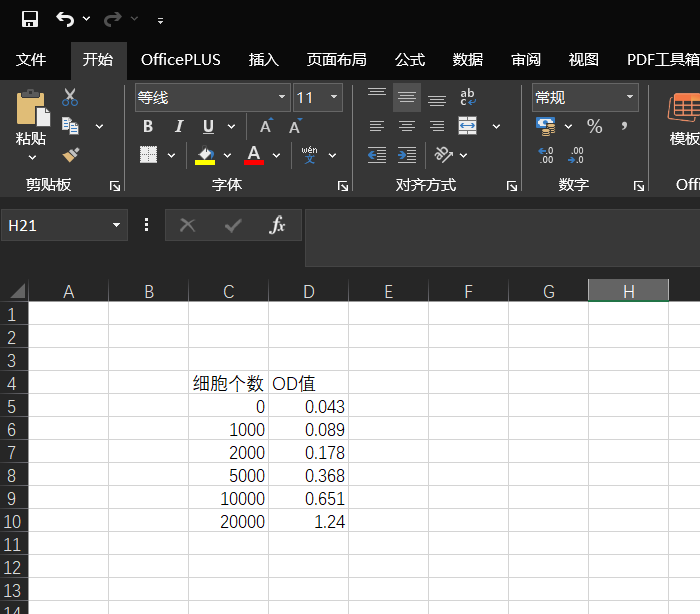The height and width of the screenshot is (614, 700).
Task: Toggle Bold formatting
Action: [148, 126]
